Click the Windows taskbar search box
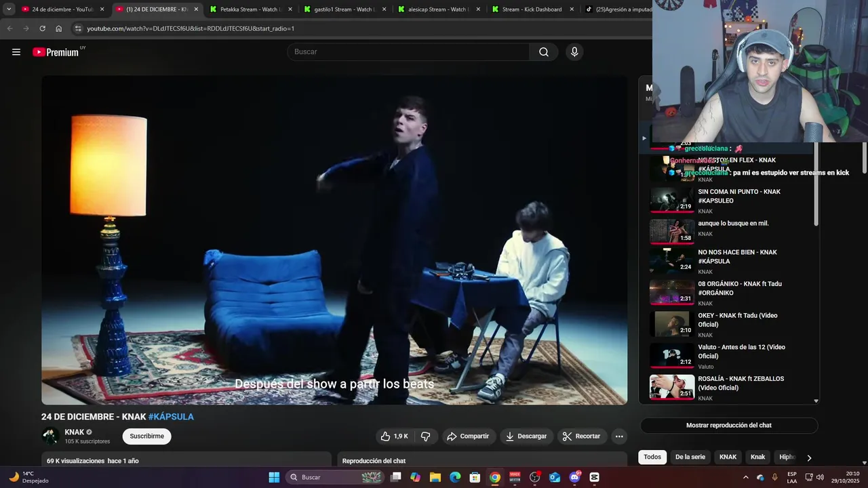This screenshot has height=488, width=868. [335, 477]
